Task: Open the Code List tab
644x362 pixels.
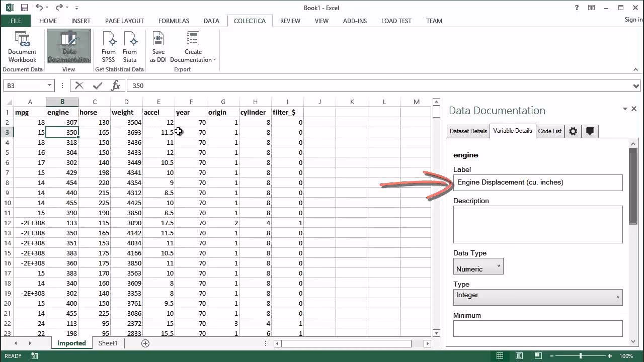Action: pyautogui.click(x=549, y=131)
